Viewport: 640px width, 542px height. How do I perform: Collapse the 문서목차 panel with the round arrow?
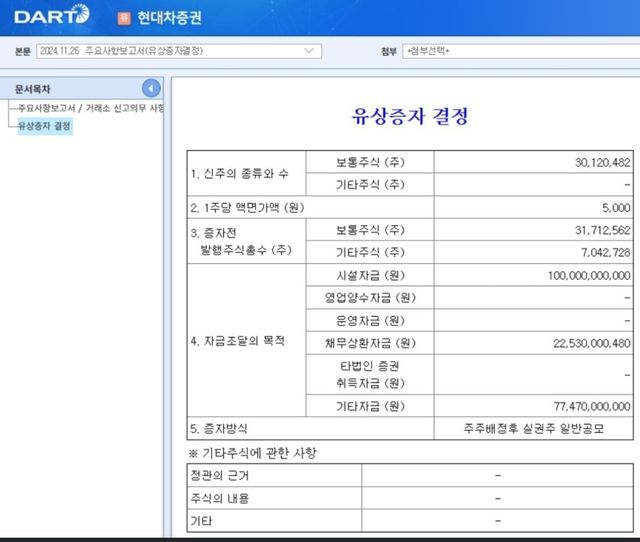click(151, 88)
